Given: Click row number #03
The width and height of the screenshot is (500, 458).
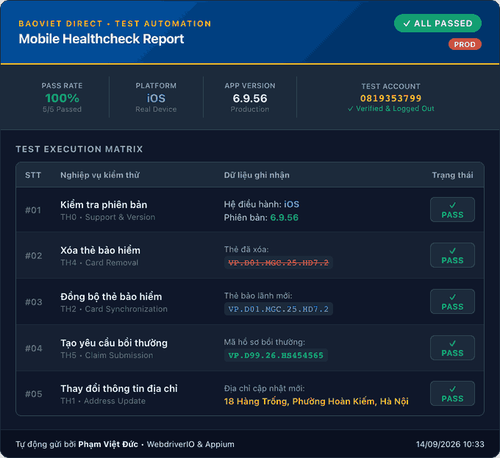Looking at the screenshot, I should (x=34, y=302).
